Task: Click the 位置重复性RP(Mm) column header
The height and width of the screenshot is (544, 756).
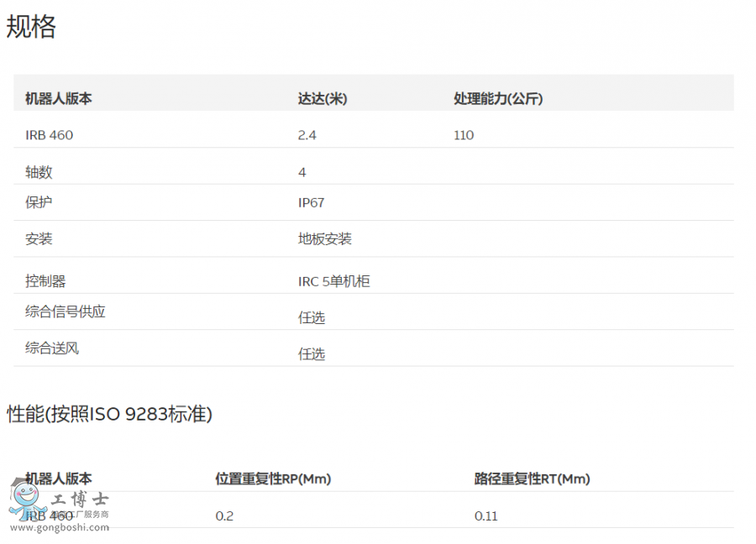Action: [x=273, y=479]
